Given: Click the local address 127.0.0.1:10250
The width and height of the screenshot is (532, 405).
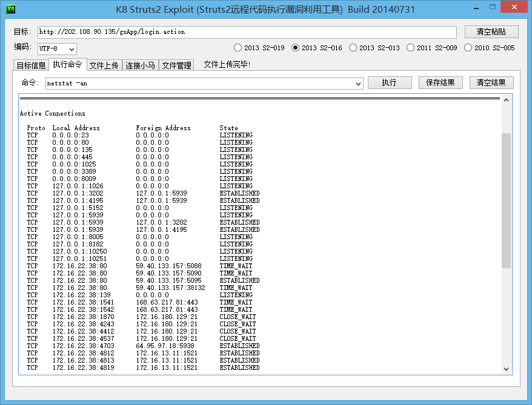Looking at the screenshot, I should pyautogui.click(x=80, y=251).
